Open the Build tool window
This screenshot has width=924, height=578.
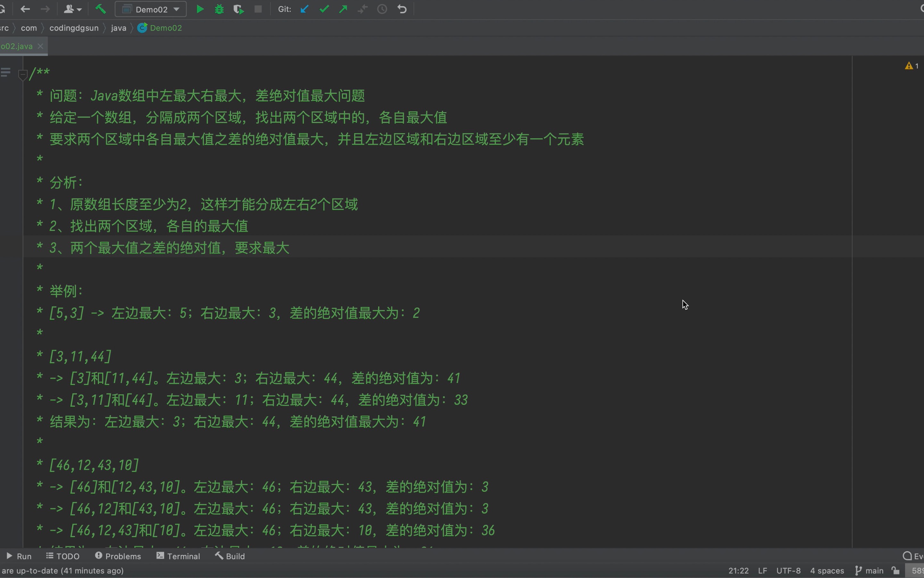pyautogui.click(x=229, y=556)
